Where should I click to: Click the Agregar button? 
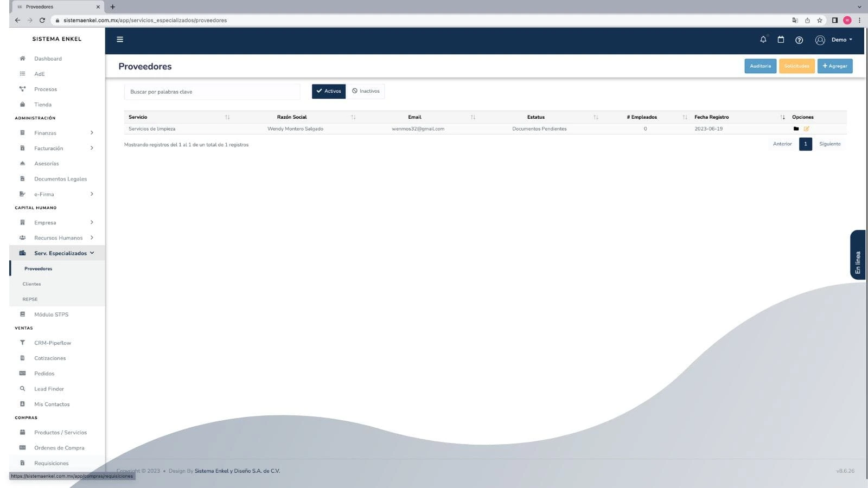[x=834, y=66]
